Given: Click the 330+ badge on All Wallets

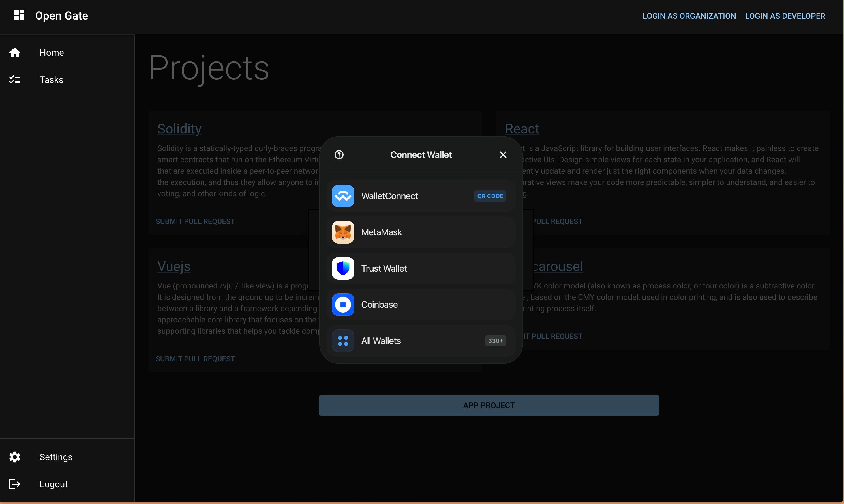Looking at the screenshot, I should 495,341.
